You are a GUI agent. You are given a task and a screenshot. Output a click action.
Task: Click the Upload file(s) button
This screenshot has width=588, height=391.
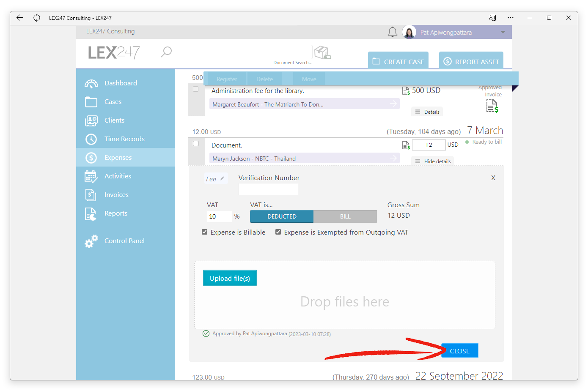[x=230, y=278]
